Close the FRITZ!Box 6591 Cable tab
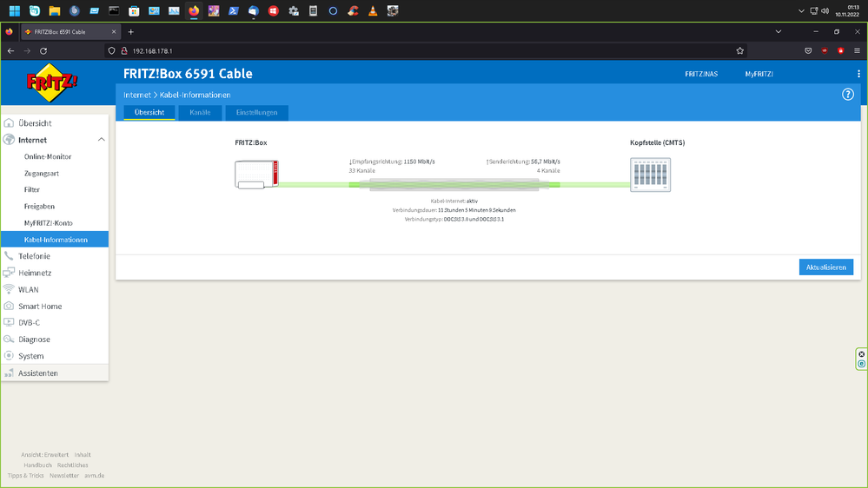The width and height of the screenshot is (868, 488). (114, 32)
